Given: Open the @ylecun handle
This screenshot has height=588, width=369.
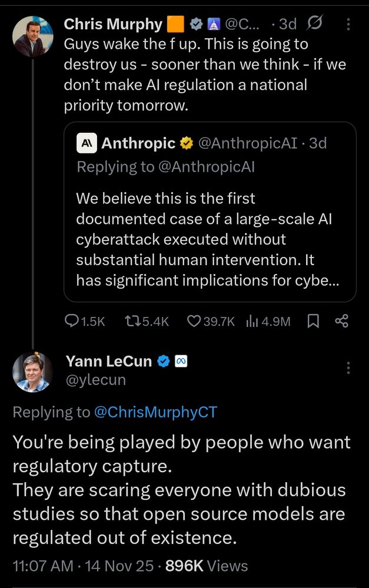Looking at the screenshot, I should point(95,380).
